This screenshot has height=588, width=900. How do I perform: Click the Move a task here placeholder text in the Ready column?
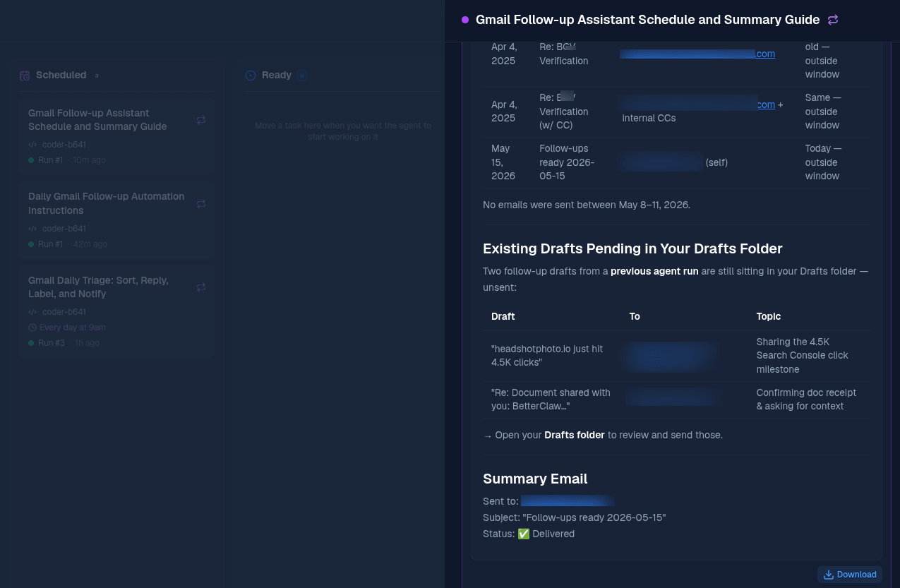coord(343,131)
